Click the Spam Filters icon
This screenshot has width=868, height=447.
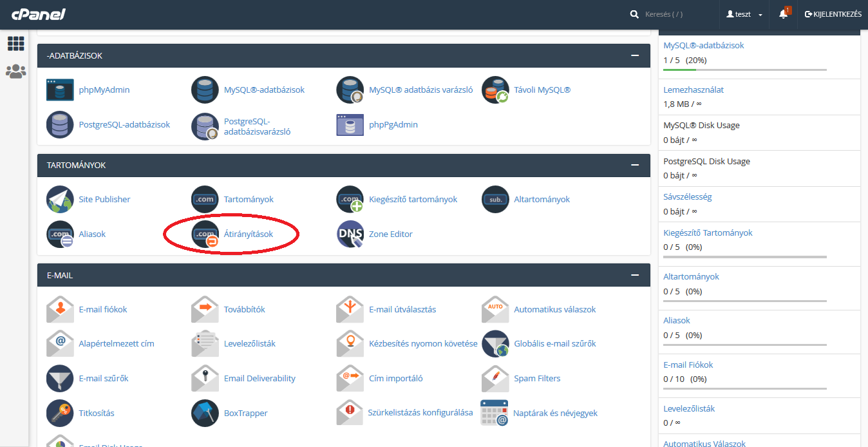(x=496, y=378)
